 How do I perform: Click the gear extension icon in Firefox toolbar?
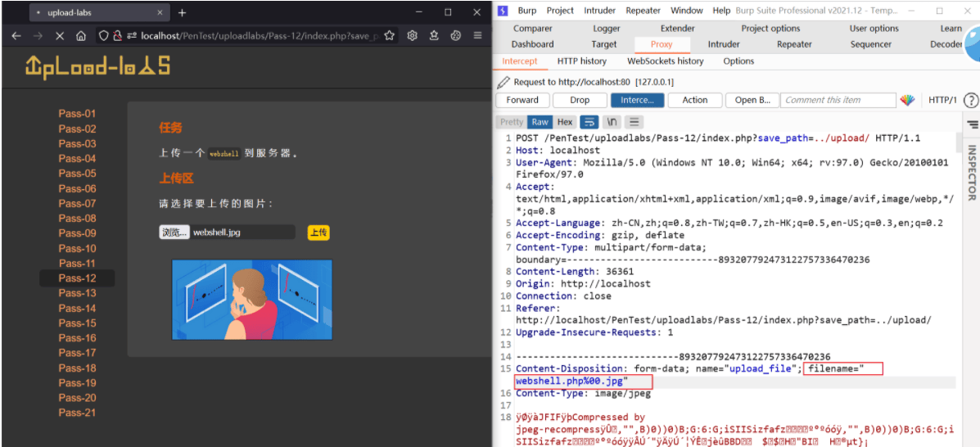tap(412, 36)
